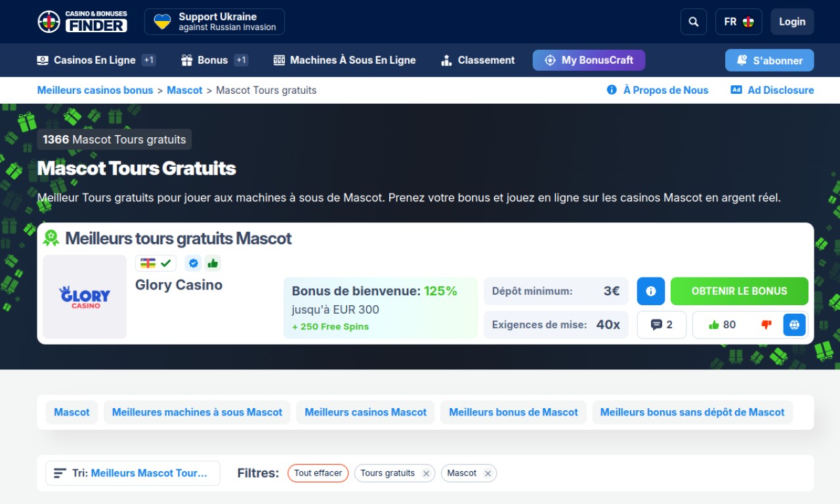Click the "Meilleurs tours gratuits Mascot" card heading

[x=178, y=238]
